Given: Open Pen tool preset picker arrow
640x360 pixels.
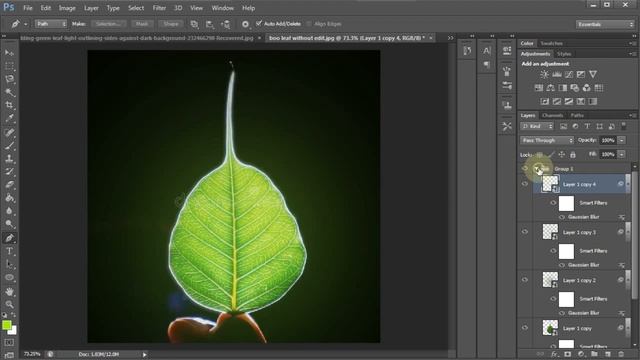Looking at the screenshot, I should coord(25,24).
